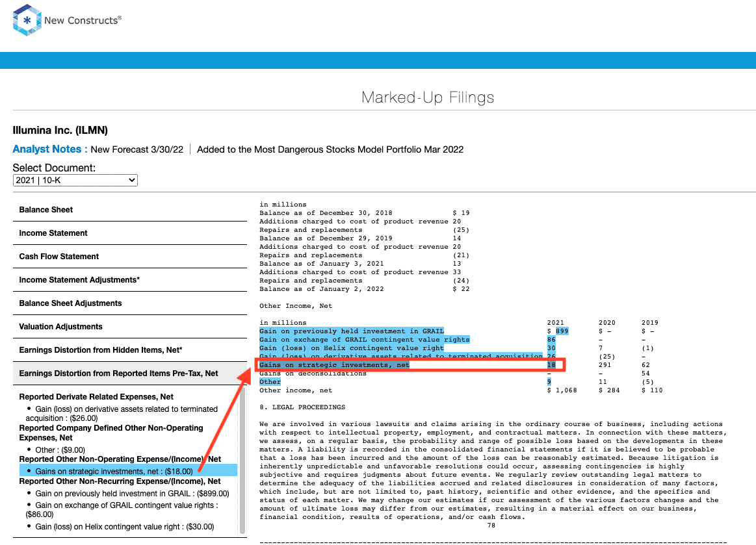This screenshot has height=545, width=756.
Task: Click the Other Income, Net table heading
Action: pos(296,306)
